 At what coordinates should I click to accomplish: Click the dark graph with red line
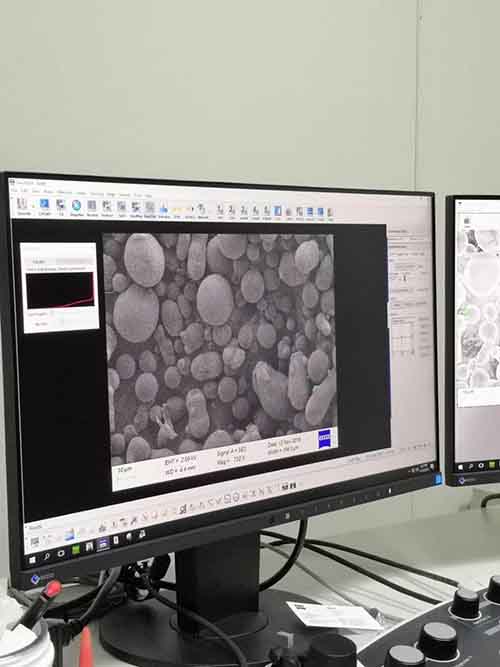(x=60, y=290)
